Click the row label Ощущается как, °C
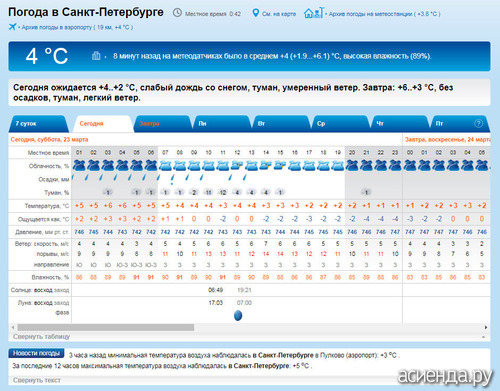 coord(43,219)
